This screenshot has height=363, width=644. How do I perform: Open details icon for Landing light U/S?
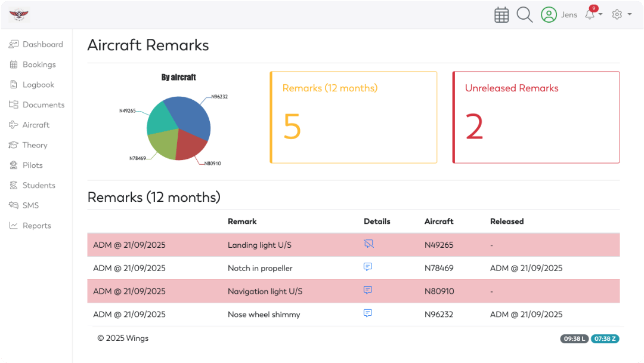click(x=369, y=244)
